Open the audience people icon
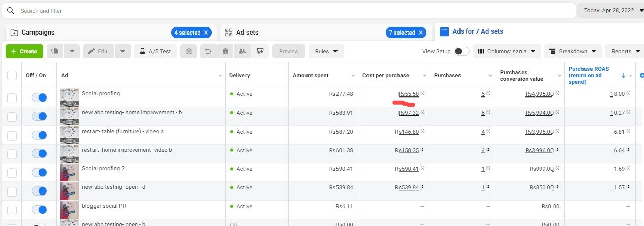644x226 pixels. [242, 51]
